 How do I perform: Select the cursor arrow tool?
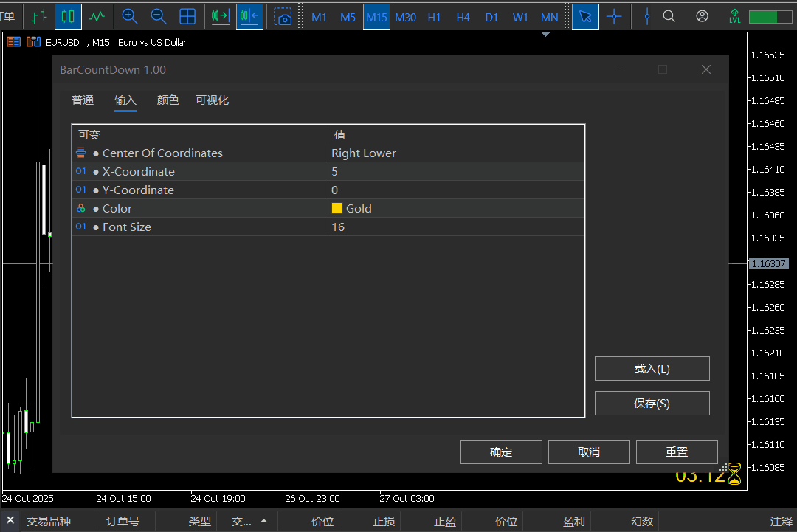click(585, 15)
